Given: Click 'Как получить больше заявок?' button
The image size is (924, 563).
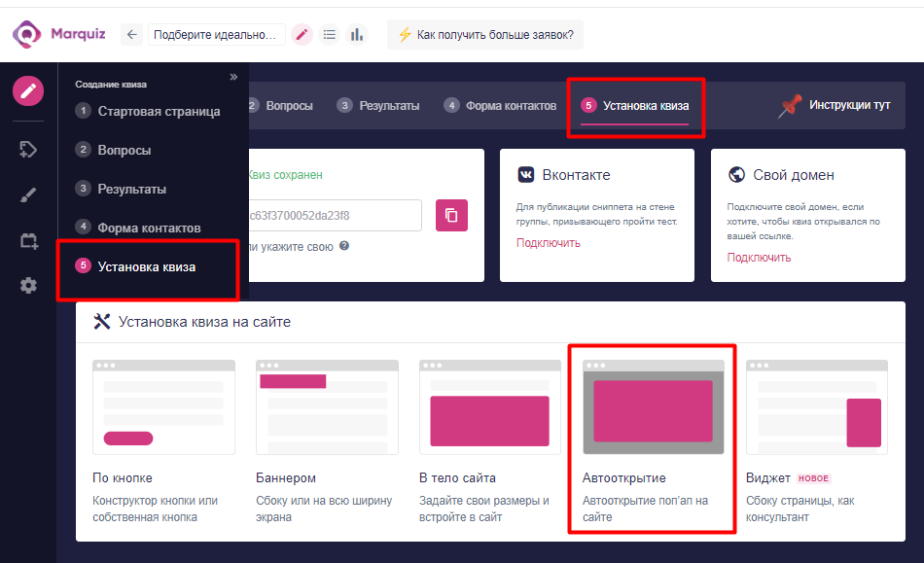Looking at the screenshot, I should 485,35.
